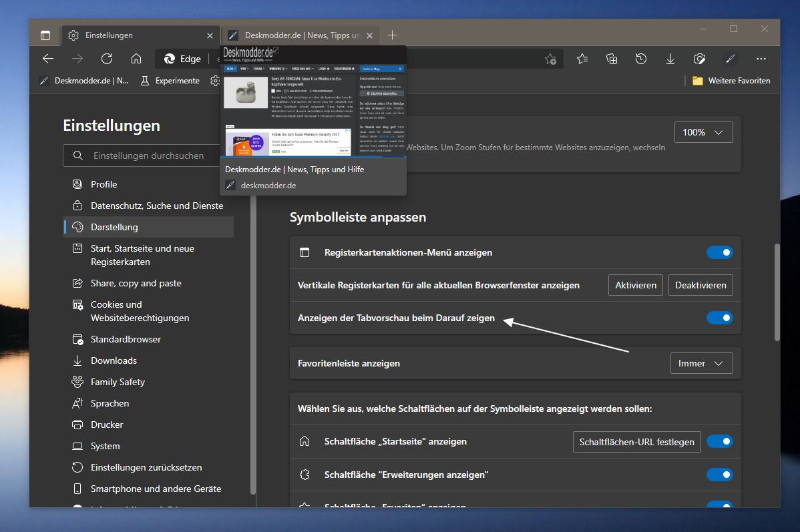Open the Collections icon

[611, 59]
